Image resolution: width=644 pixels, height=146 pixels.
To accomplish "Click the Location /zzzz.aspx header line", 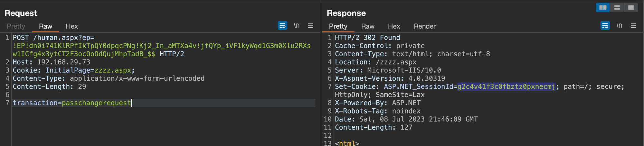I will coord(375,62).
